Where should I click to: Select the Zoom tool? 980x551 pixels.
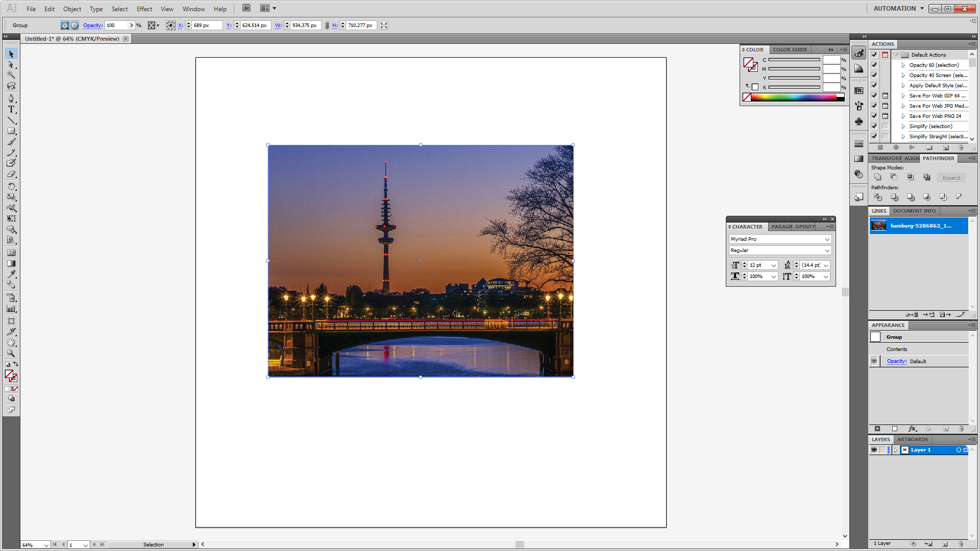[x=11, y=353]
